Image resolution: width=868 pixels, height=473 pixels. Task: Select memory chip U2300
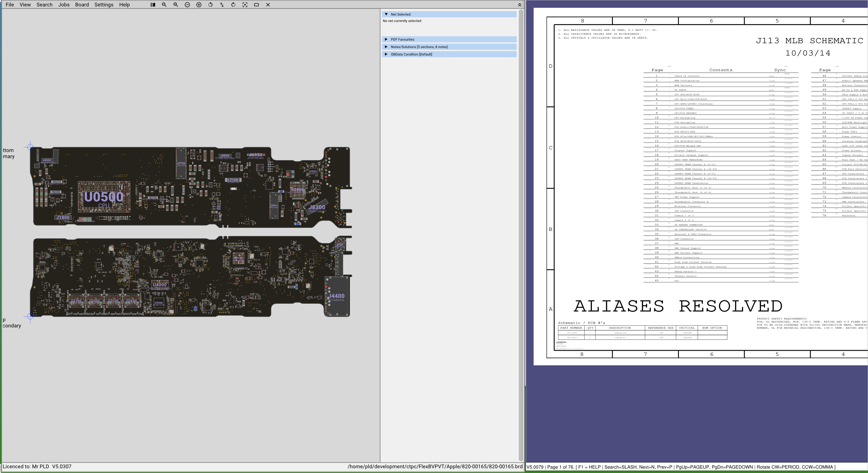[76, 301]
